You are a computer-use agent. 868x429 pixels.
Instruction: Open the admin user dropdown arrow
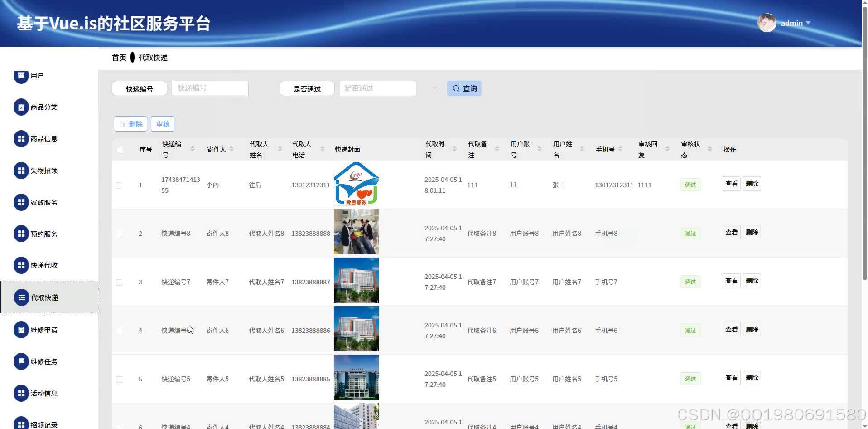[808, 23]
